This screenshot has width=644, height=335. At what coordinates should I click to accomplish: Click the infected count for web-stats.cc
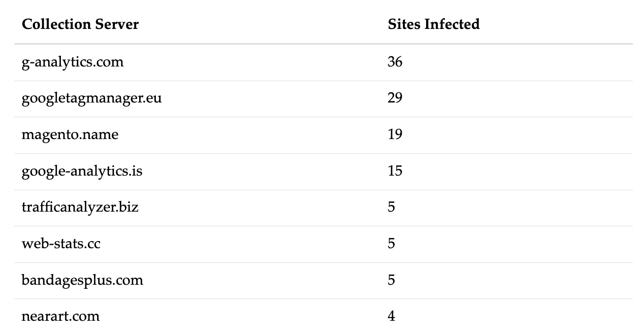coord(391,244)
